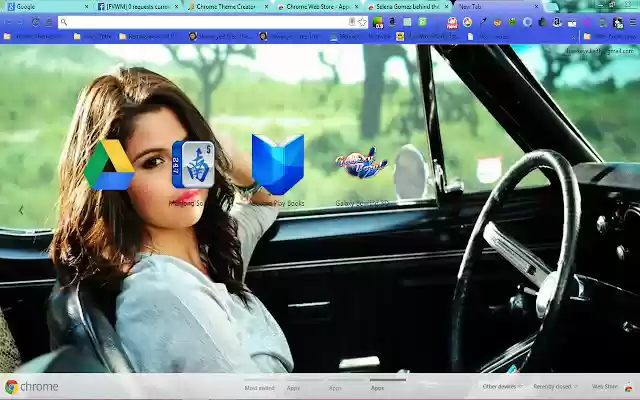
Task: Click the home button in toolbar
Action: coord(49,22)
